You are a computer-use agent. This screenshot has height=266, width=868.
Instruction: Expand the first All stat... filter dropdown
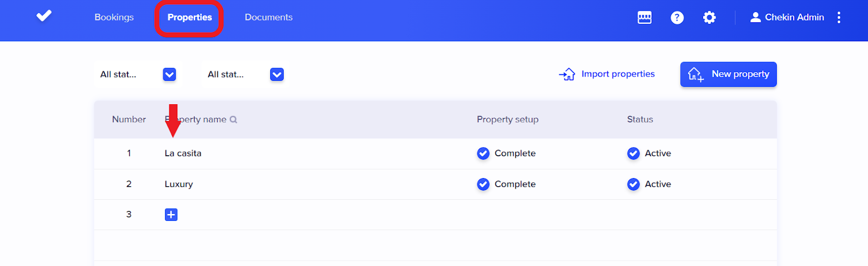[169, 74]
